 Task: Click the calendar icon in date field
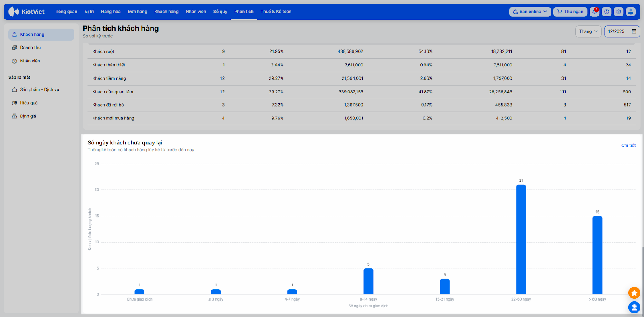coord(634,31)
